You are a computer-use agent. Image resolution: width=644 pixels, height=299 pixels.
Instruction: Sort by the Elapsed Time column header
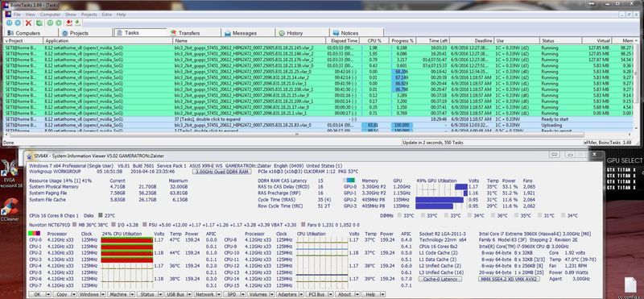pos(343,41)
